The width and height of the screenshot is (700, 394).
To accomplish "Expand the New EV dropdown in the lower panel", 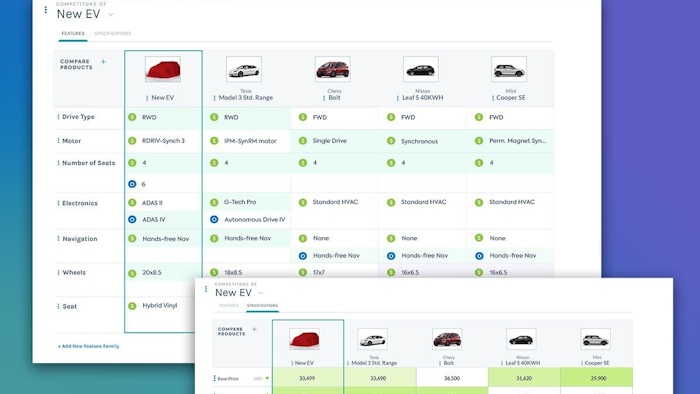I will pos(261,293).
